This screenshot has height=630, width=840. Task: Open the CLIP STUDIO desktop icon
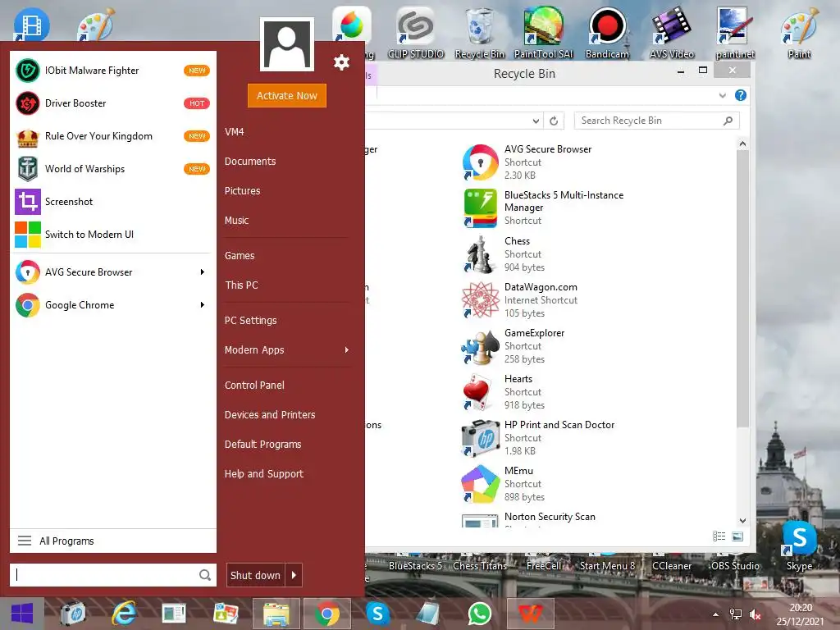[x=416, y=33]
